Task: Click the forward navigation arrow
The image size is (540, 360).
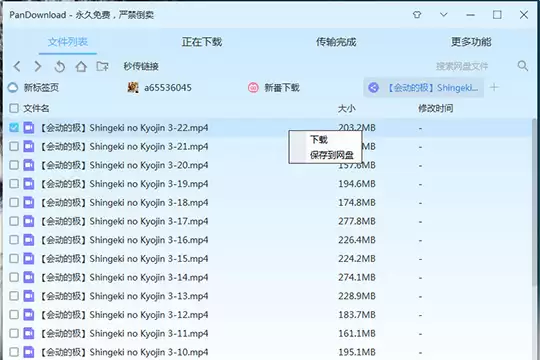Action: [x=38, y=66]
